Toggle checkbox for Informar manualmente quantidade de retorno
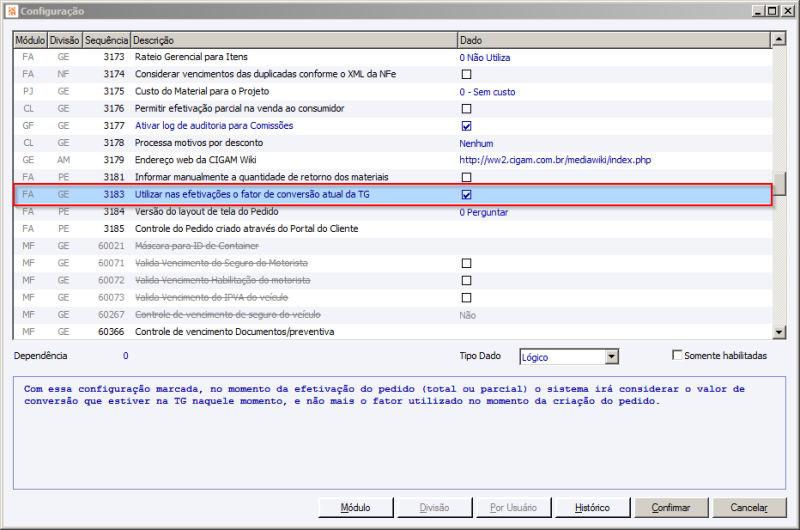 466,178
